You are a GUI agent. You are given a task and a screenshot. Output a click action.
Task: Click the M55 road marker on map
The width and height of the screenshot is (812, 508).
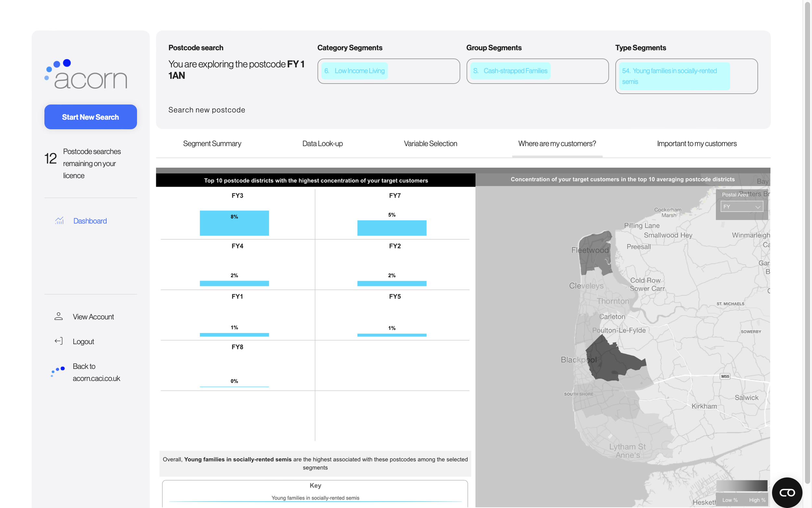(725, 376)
